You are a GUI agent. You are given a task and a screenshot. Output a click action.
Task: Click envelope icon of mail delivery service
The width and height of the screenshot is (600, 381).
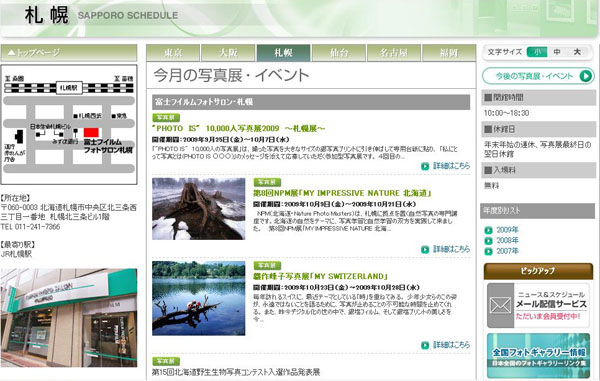[x=501, y=306]
